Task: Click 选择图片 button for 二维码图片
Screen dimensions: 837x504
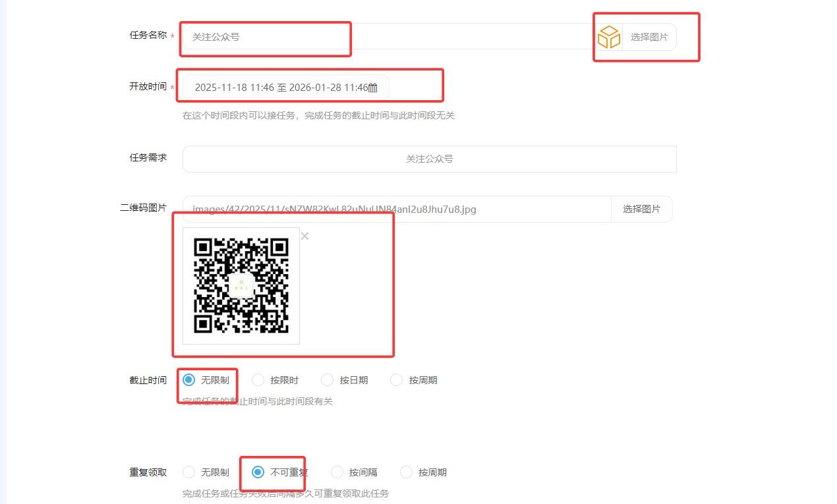Action: pyautogui.click(x=642, y=210)
